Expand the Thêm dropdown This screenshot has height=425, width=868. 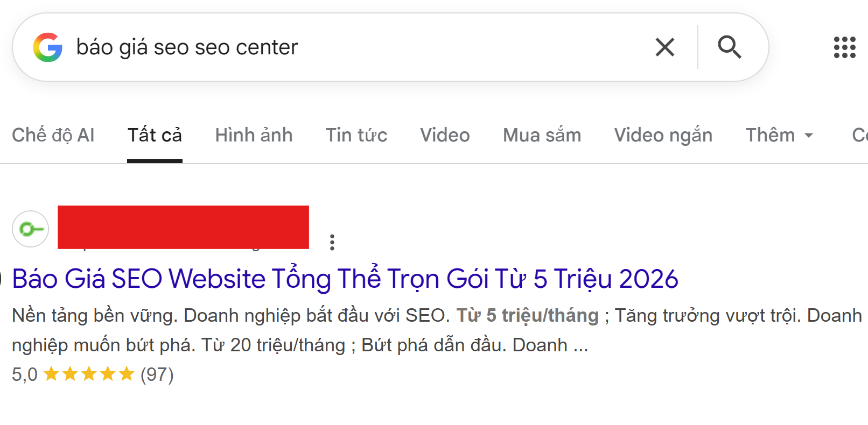[779, 135]
